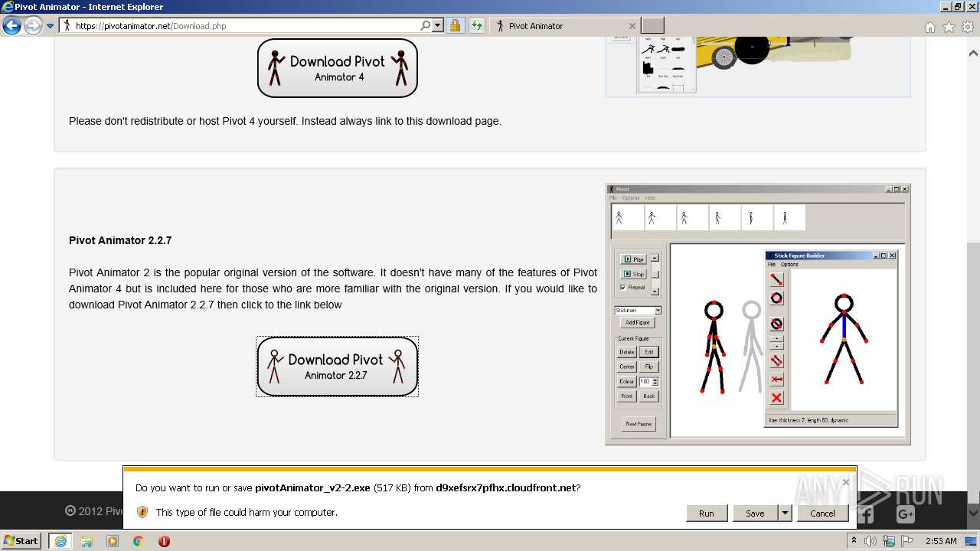Image resolution: width=980 pixels, height=551 pixels.
Task: Cancel the download prompt
Action: (x=822, y=514)
